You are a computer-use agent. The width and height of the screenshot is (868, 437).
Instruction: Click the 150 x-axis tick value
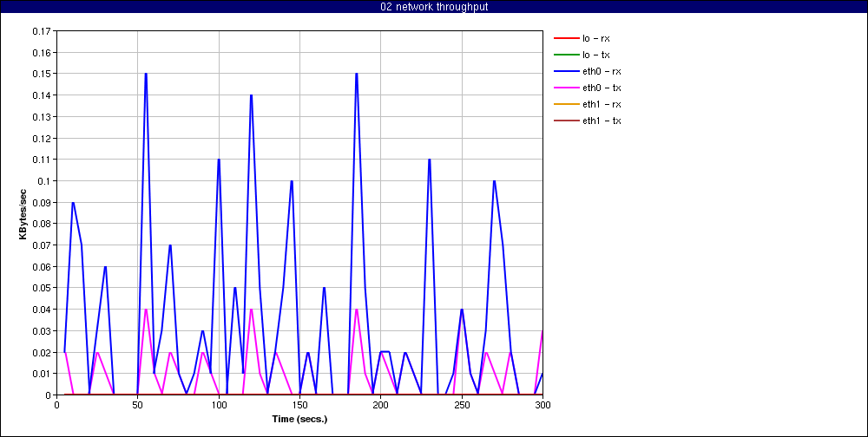point(299,405)
